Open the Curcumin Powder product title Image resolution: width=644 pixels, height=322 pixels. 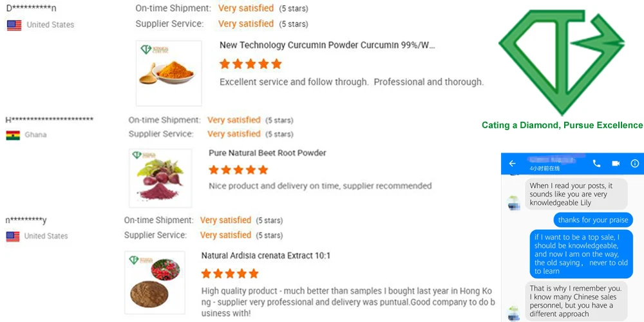click(327, 46)
